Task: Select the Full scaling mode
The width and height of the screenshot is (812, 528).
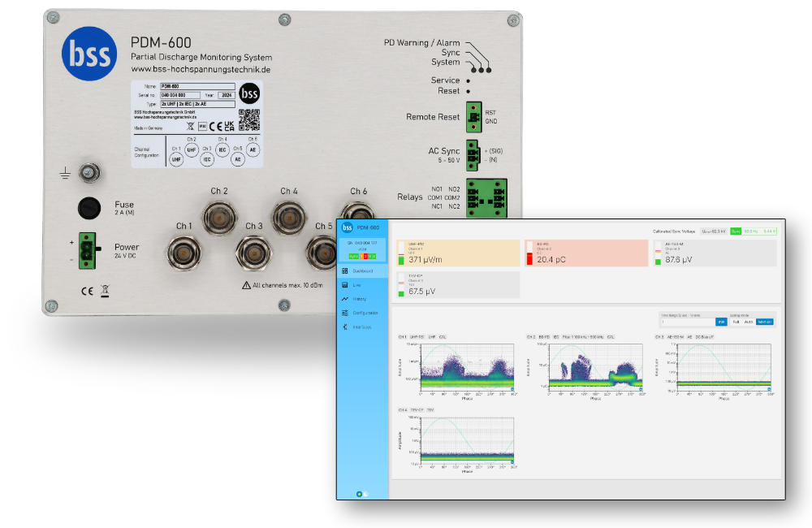Action: pyautogui.click(x=736, y=322)
